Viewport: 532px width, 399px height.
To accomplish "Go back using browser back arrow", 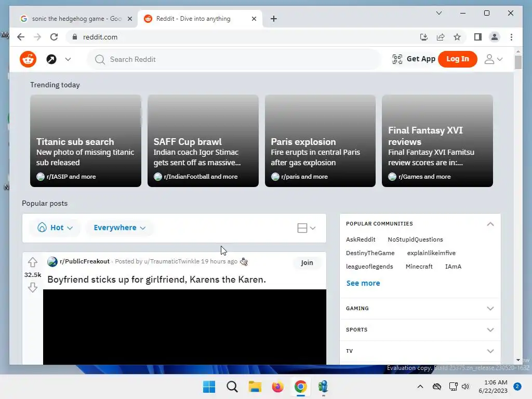I will click(x=21, y=37).
